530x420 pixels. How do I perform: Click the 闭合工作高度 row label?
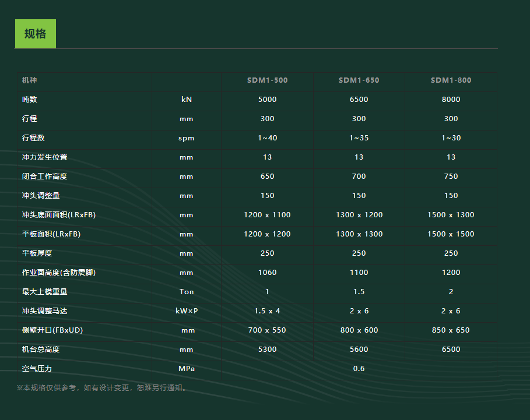point(45,177)
